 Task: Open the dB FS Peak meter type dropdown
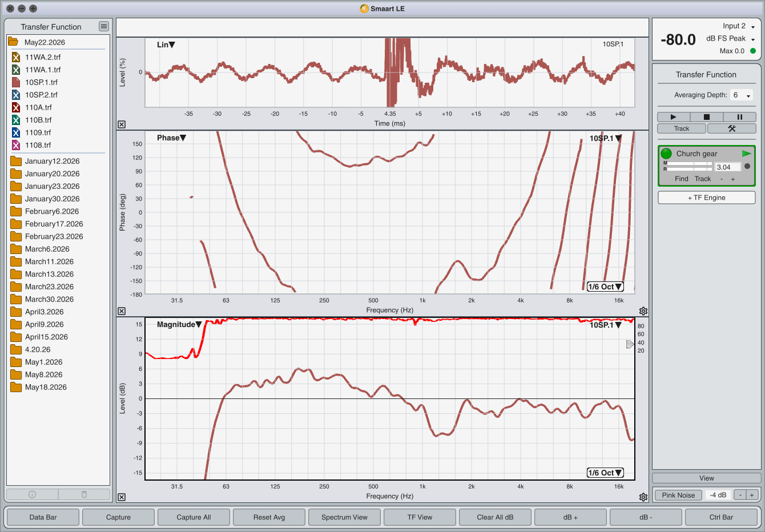click(731, 39)
